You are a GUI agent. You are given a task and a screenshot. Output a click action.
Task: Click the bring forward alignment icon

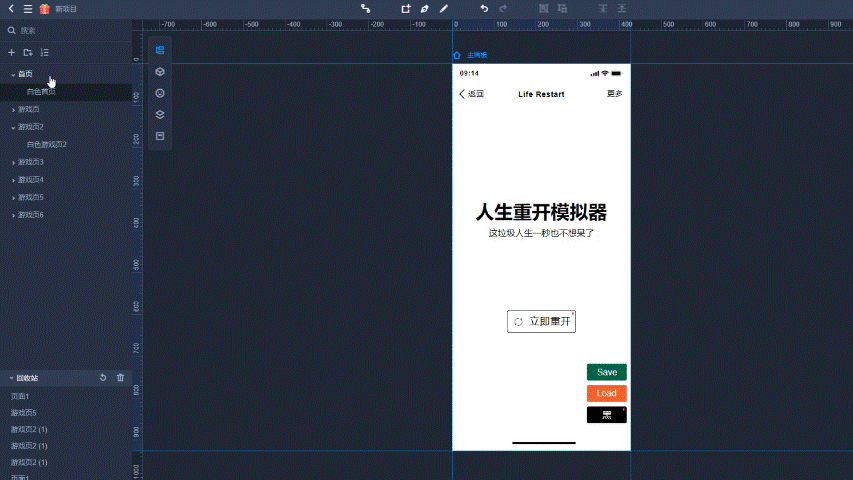point(603,9)
